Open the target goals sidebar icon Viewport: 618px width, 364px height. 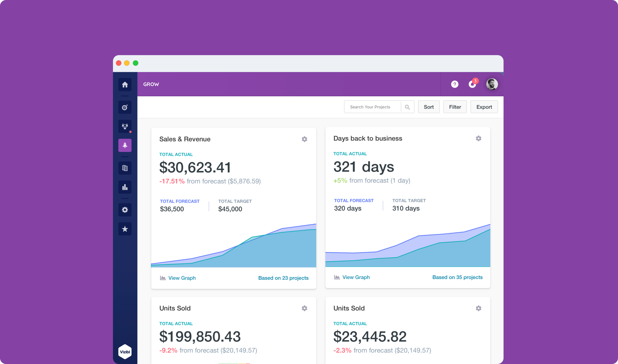click(x=125, y=107)
